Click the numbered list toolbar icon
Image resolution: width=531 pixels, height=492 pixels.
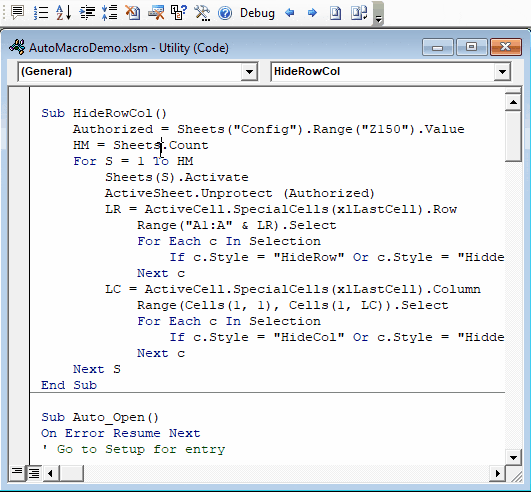[x=41, y=13]
